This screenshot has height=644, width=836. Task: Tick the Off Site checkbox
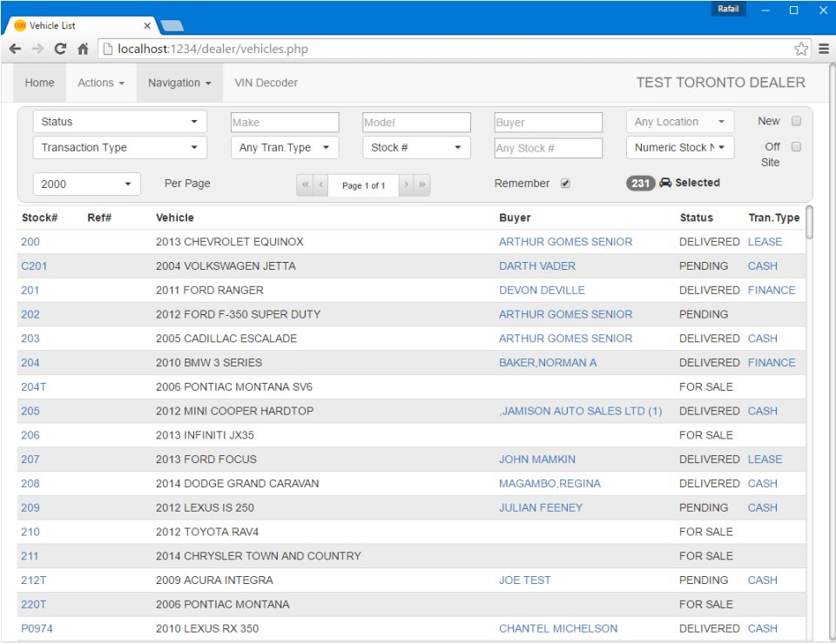coord(796,147)
